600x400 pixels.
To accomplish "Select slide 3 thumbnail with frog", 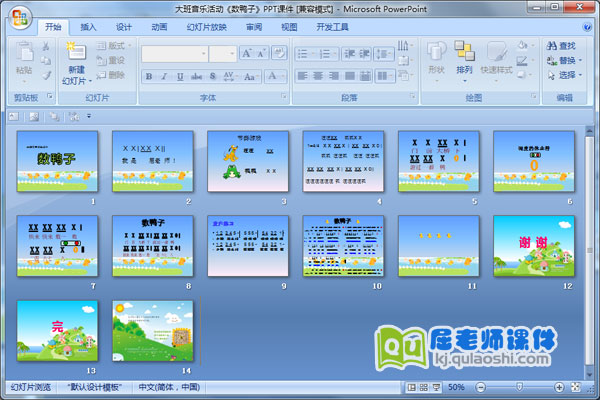I will click(x=248, y=161).
